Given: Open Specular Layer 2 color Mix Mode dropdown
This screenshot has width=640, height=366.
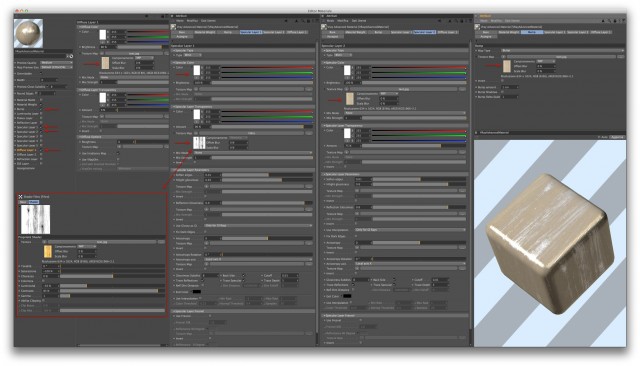Looking at the screenshot, I should (405, 113).
